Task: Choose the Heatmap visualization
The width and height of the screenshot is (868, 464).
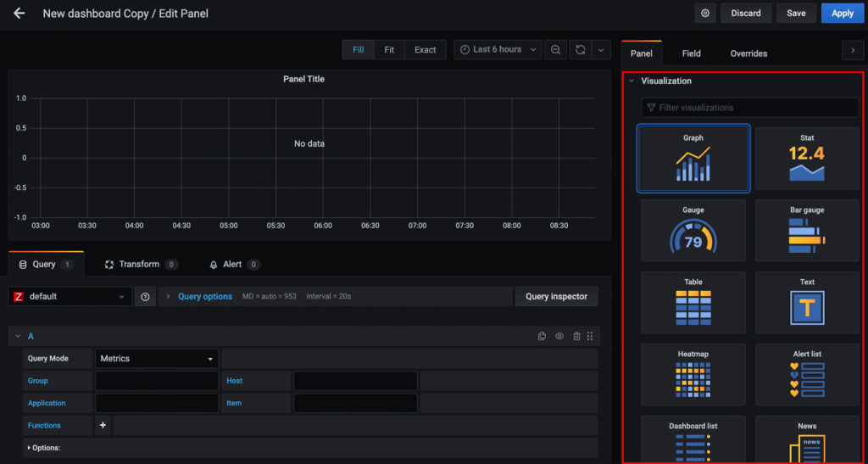Action: tap(693, 375)
